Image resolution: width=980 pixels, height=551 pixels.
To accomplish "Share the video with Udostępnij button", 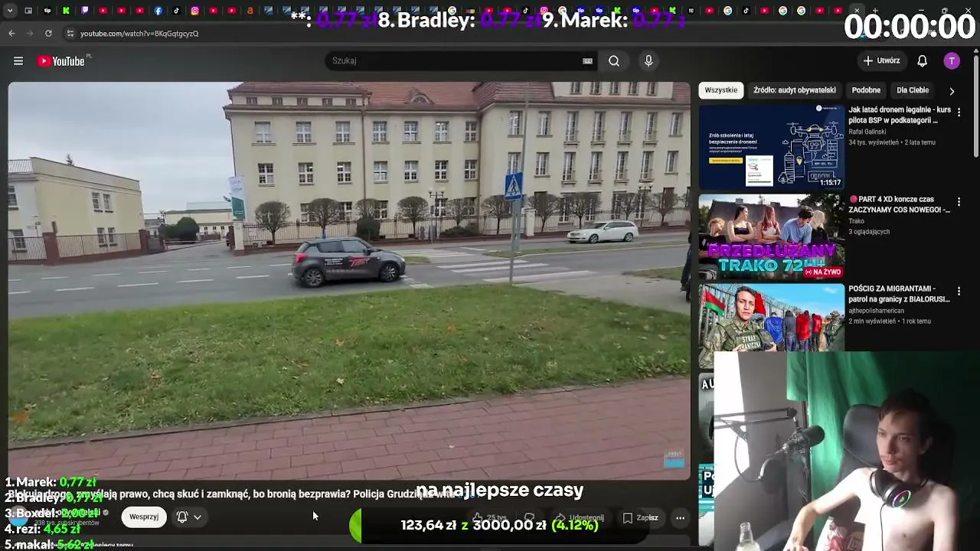I will [580, 518].
